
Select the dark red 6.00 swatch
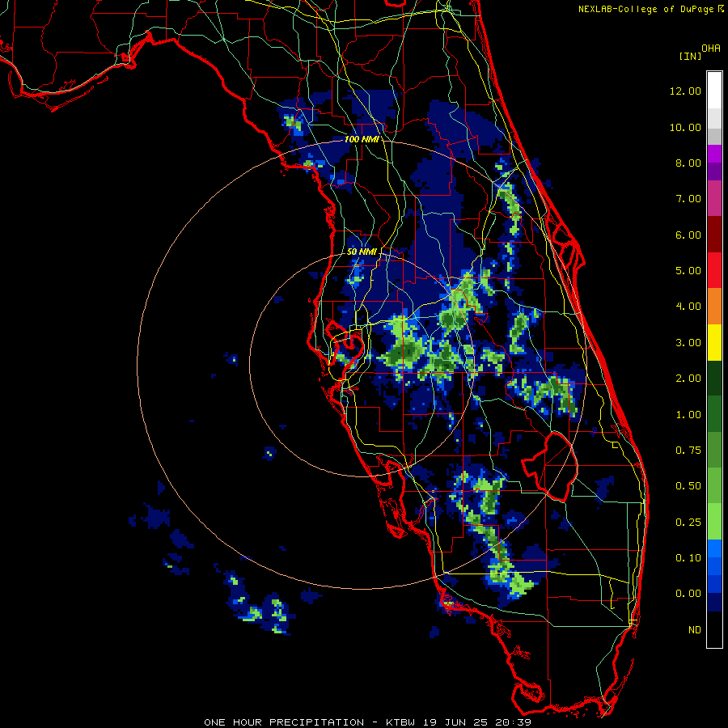(714, 235)
